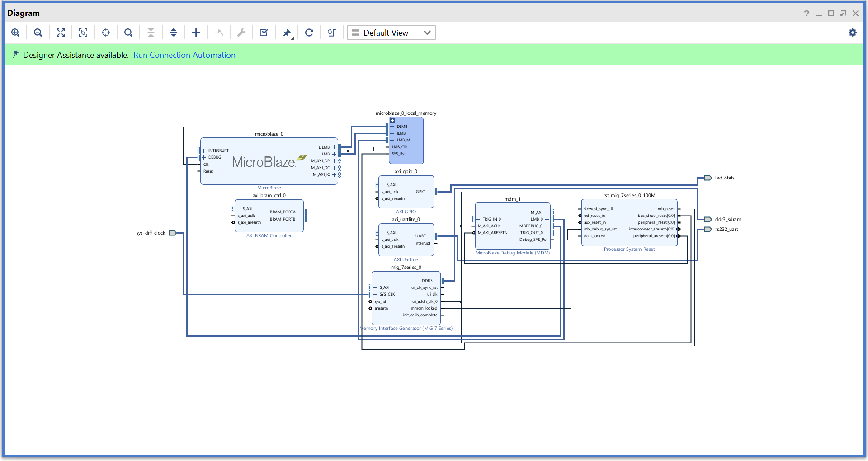Click the Run Connection Automation link
This screenshot has height=461, width=868.
pos(184,55)
